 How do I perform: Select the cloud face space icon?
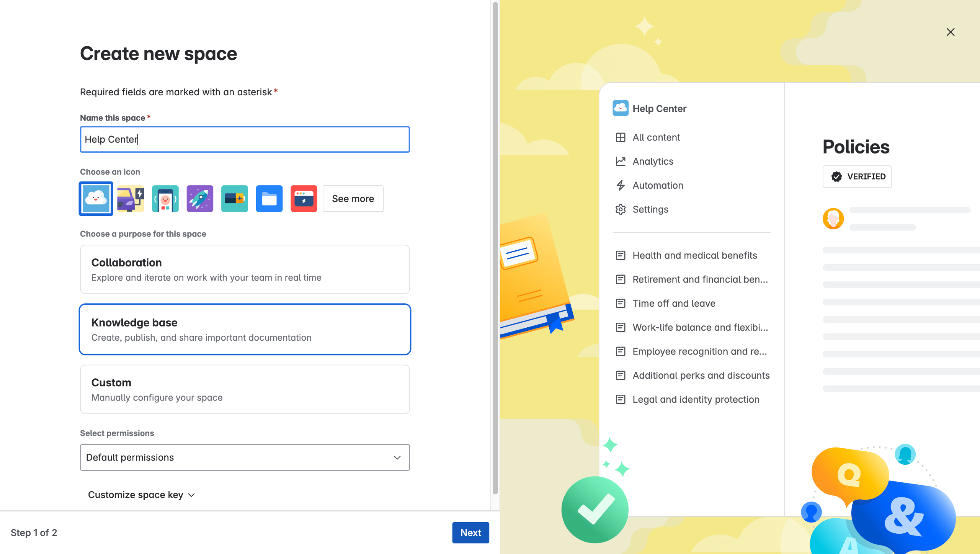96,199
